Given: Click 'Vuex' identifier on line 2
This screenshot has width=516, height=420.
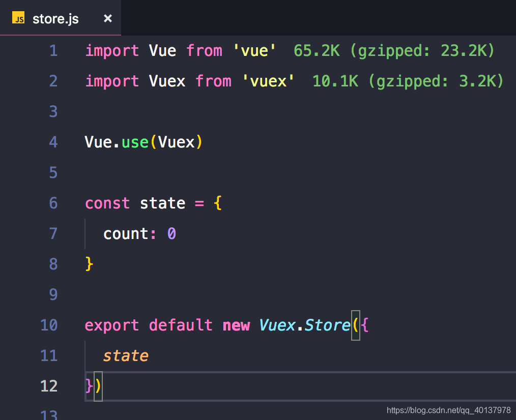Looking at the screenshot, I should [x=167, y=81].
